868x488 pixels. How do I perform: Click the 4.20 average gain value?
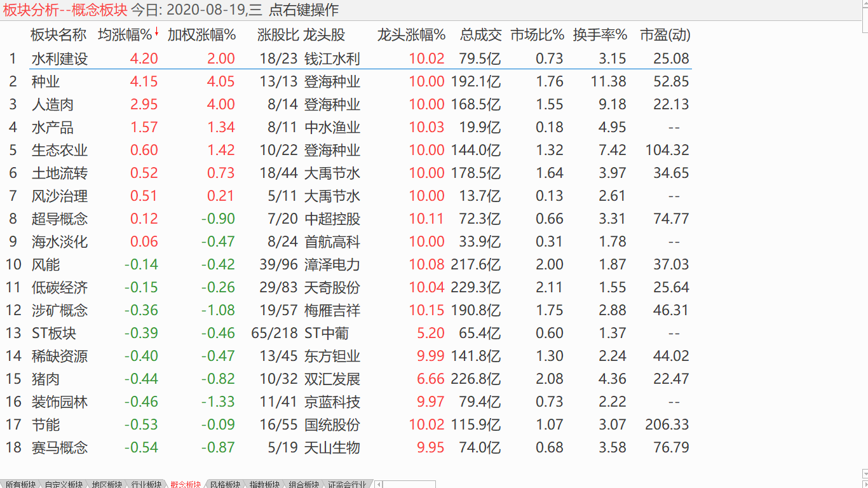tap(144, 58)
